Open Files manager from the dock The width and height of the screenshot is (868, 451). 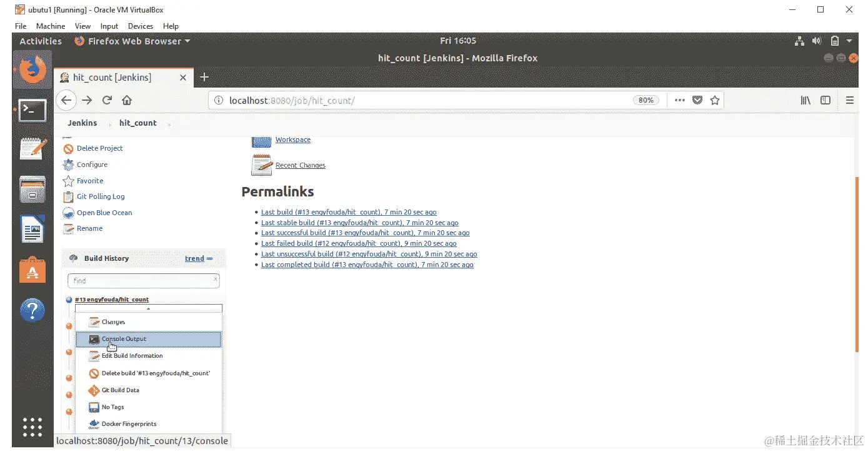[32, 189]
